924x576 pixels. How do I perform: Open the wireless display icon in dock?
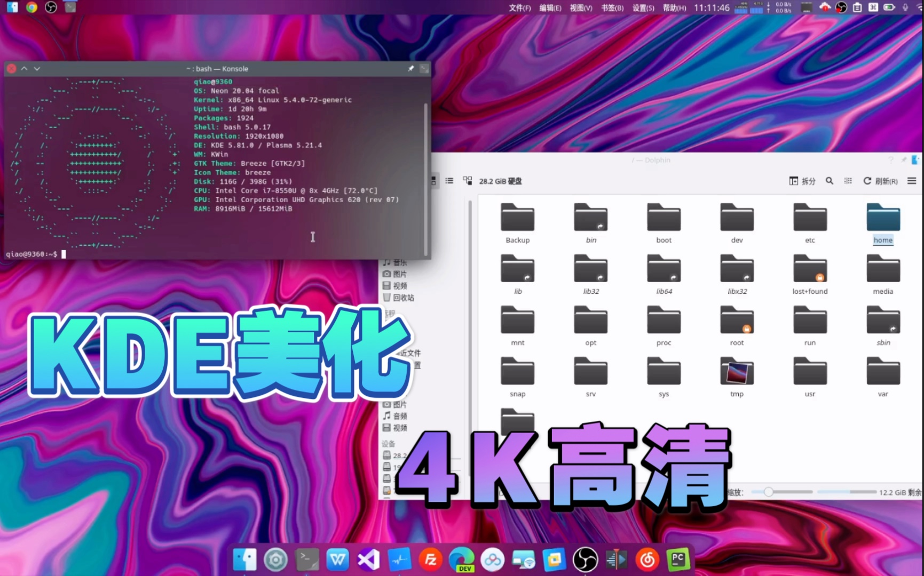(x=524, y=559)
